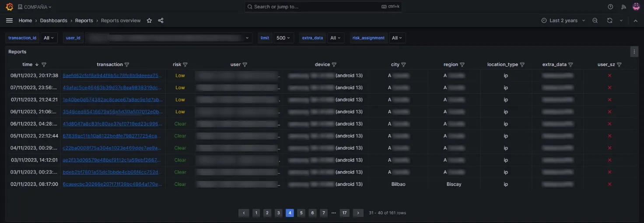Go to page 5 of results
Image resolution: width=644 pixels, height=223 pixels.
click(x=301, y=213)
